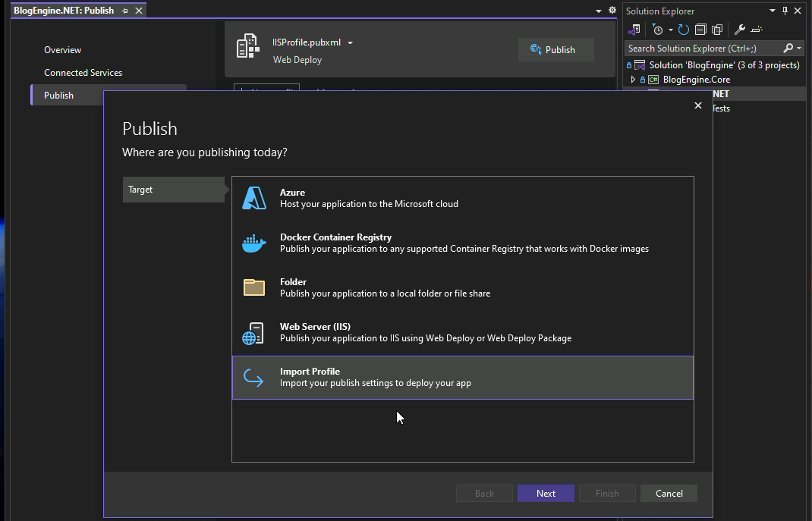Open Properties with the wrench icon
Viewport: 812px width, 521px height.
(739, 30)
